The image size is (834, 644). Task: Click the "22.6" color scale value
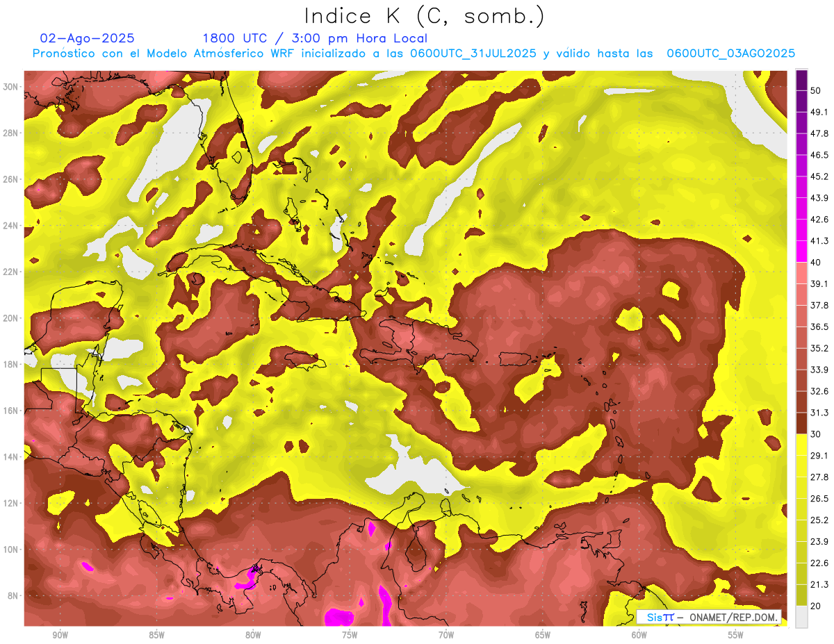point(819,563)
